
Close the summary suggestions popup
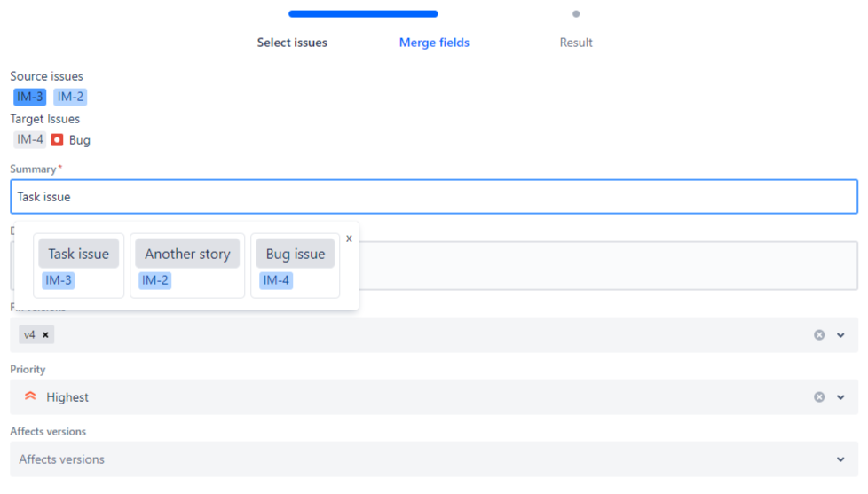pyautogui.click(x=349, y=239)
